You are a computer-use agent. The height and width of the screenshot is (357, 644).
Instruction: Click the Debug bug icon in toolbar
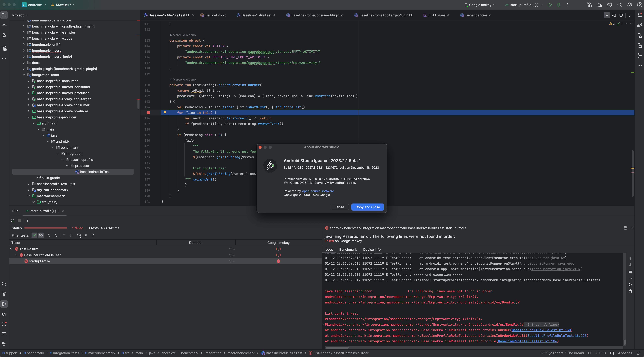558,5
